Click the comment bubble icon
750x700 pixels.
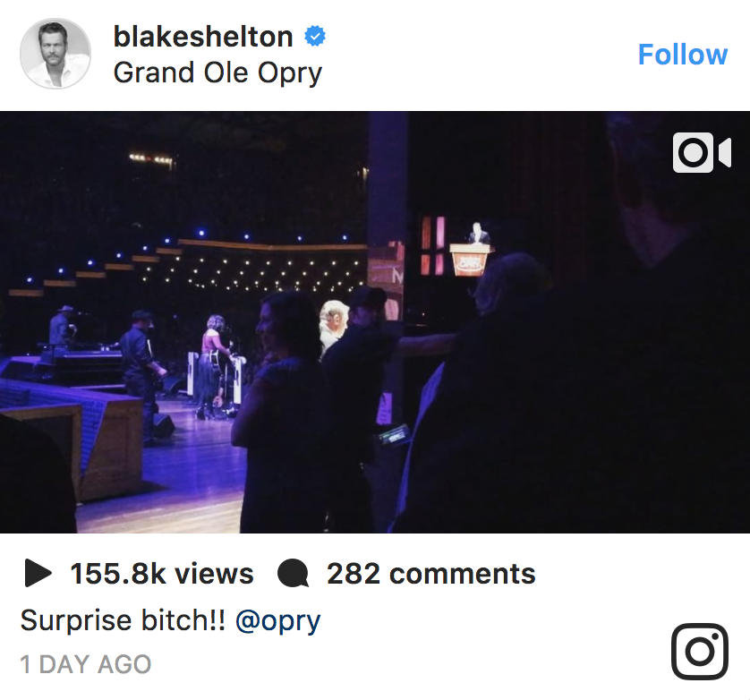click(x=293, y=574)
